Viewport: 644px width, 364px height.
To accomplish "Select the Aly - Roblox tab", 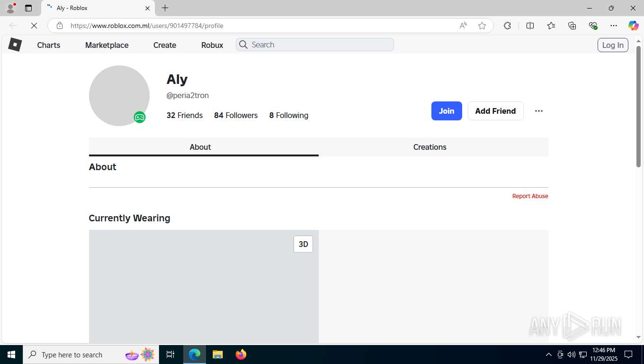I will 98,8.
